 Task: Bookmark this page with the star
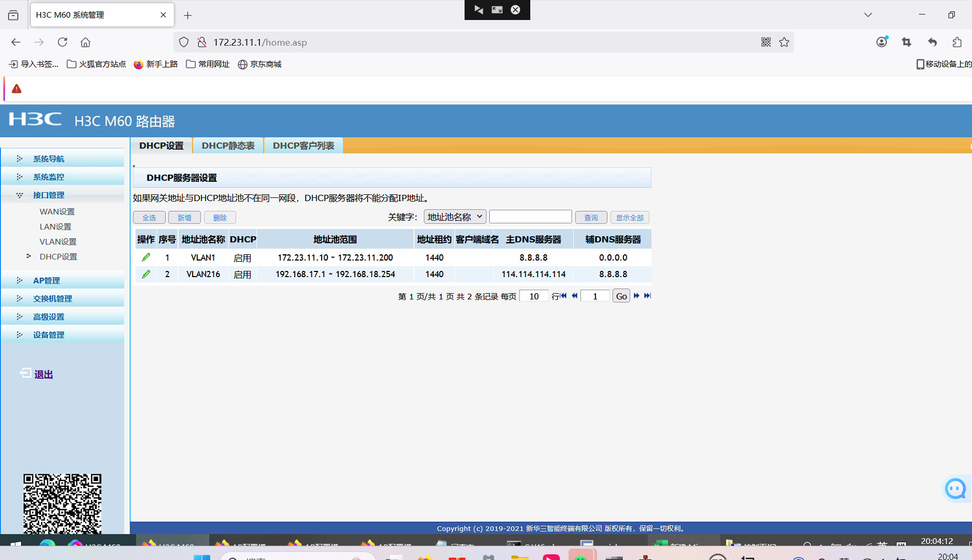pos(784,42)
